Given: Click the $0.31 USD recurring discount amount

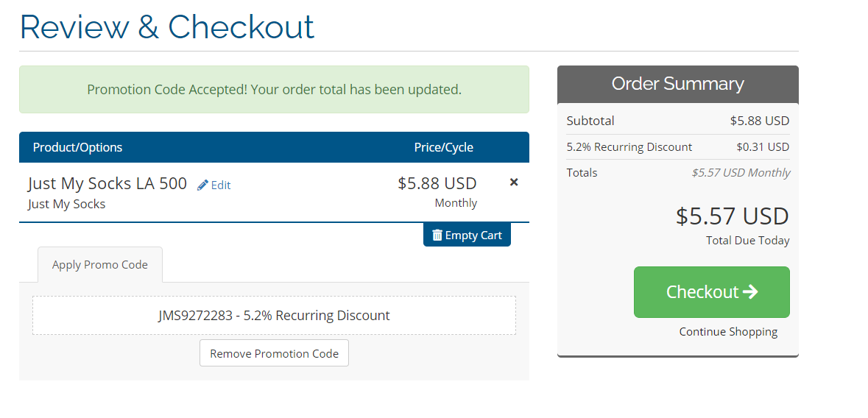Looking at the screenshot, I should point(762,147).
